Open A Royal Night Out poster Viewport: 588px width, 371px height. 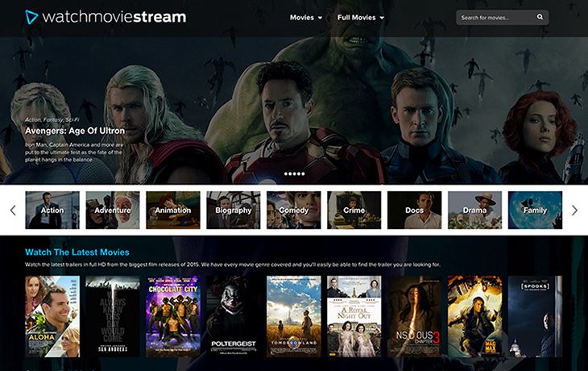pos(354,316)
